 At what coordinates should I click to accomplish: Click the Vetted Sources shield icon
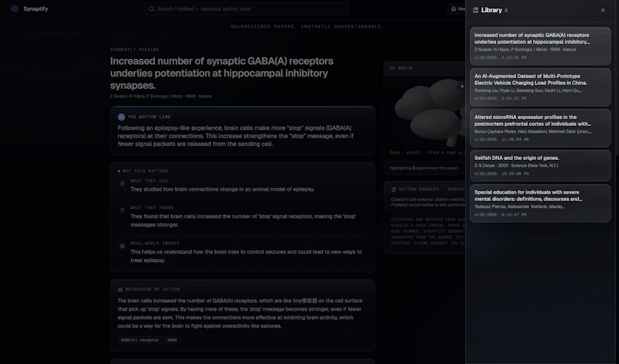pyautogui.click(x=394, y=189)
